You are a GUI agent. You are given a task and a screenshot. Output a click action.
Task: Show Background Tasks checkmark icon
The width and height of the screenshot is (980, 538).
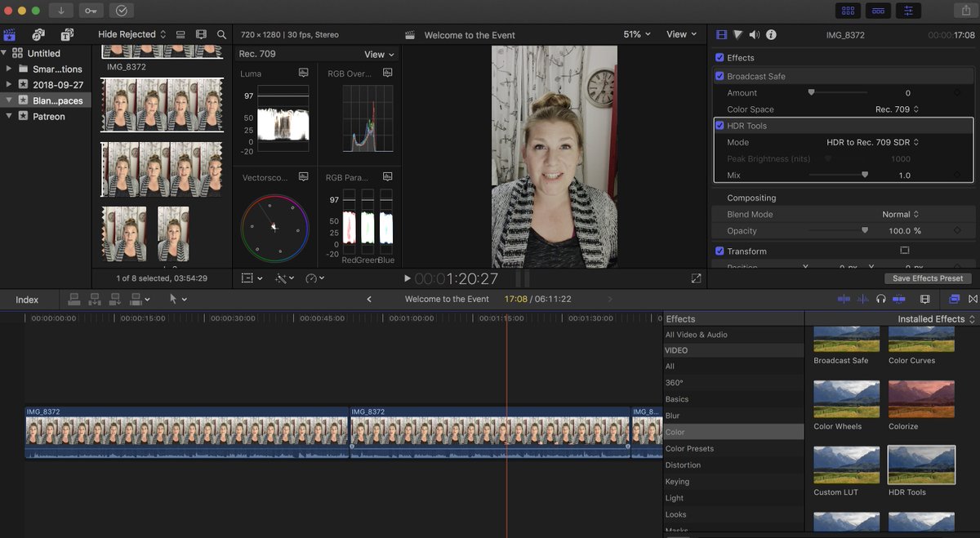[x=122, y=11]
